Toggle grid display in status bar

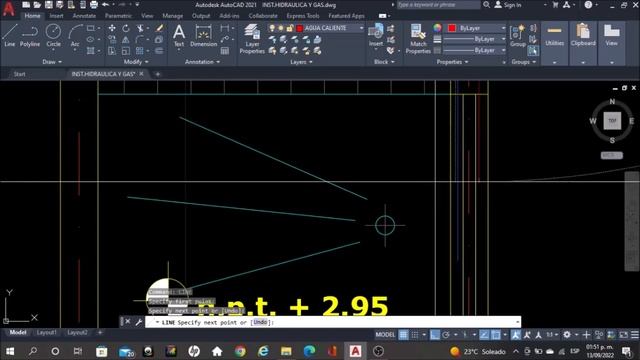(403, 335)
